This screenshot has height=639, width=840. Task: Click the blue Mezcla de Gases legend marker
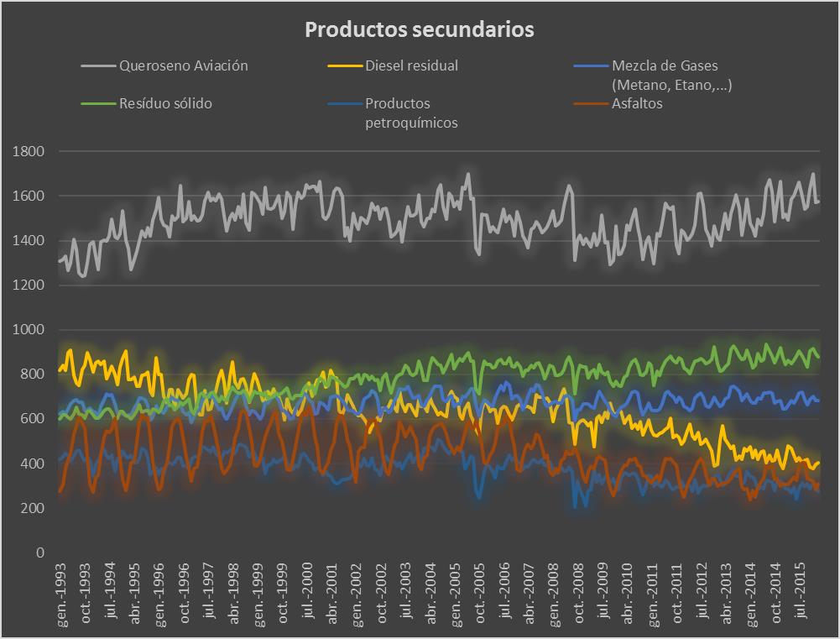pos(590,65)
